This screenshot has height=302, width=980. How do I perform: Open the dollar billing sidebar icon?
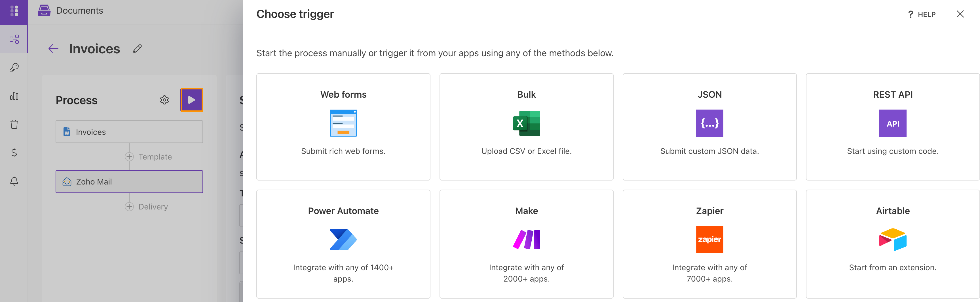coord(14,153)
